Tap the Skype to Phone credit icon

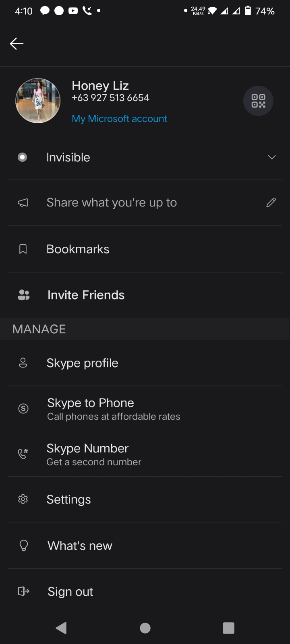tap(23, 409)
